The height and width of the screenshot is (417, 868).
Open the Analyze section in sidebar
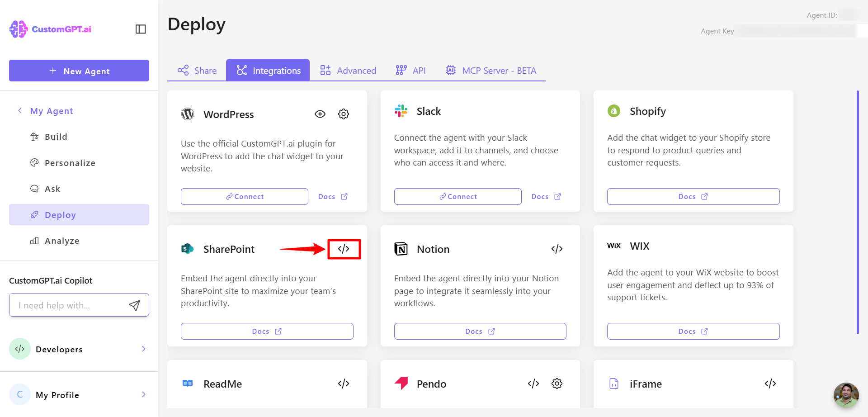click(79, 241)
